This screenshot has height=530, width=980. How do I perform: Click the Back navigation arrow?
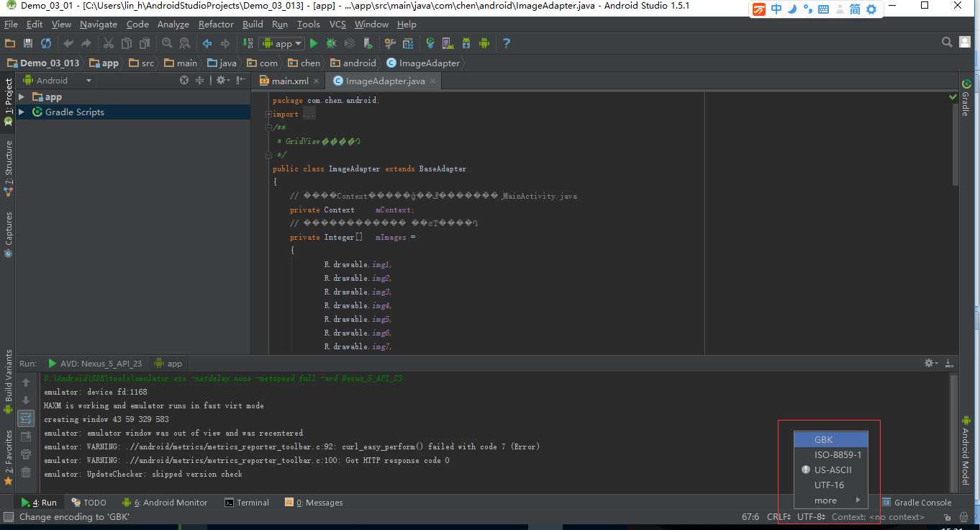click(x=207, y=43)
